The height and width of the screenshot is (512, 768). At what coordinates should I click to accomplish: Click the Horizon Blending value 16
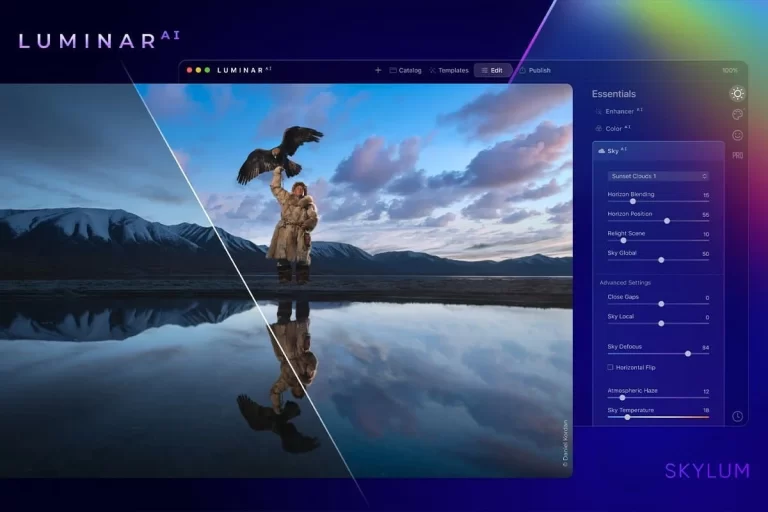point(706,195)
